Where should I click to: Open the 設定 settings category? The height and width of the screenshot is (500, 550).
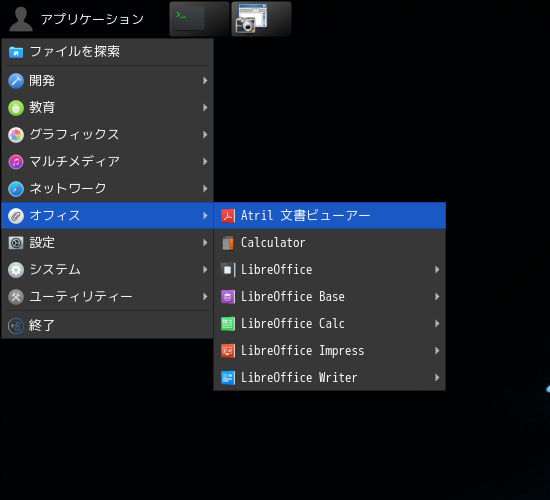coord(107,243)
